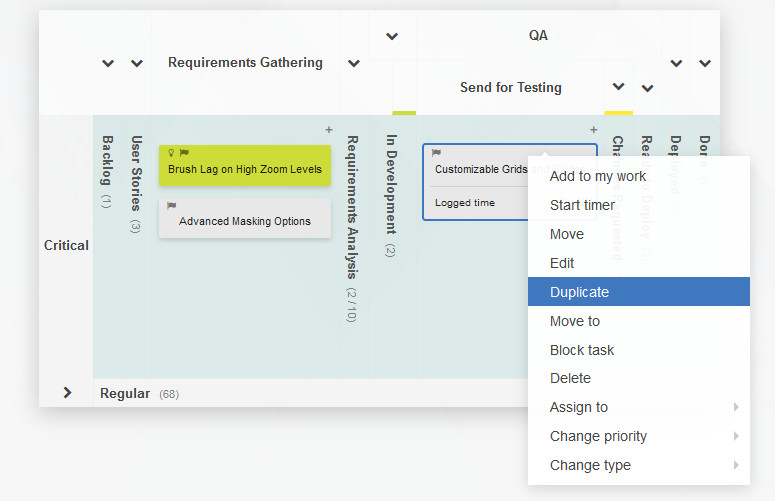
Task: Click the Regular swimlane label
Action: point(125,393)
